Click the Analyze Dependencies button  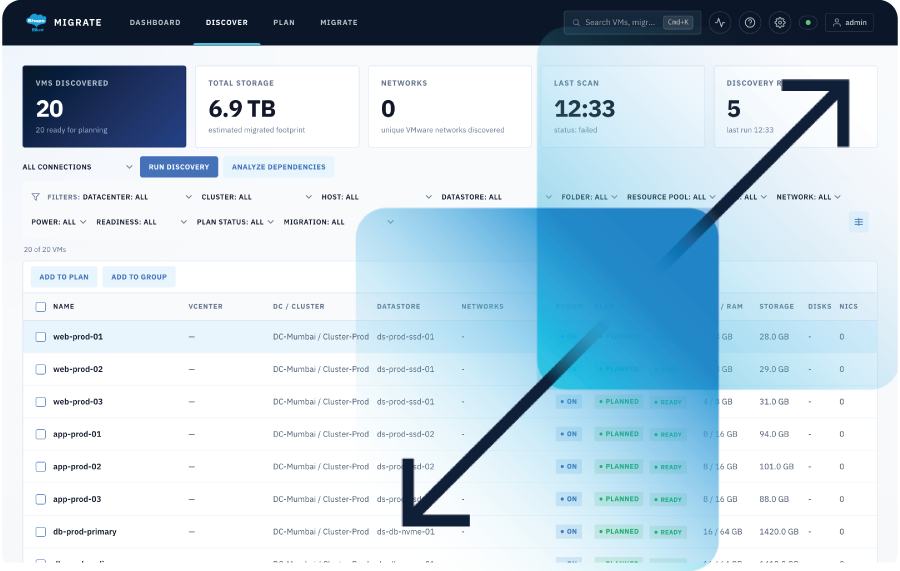(x=278, y=167)
